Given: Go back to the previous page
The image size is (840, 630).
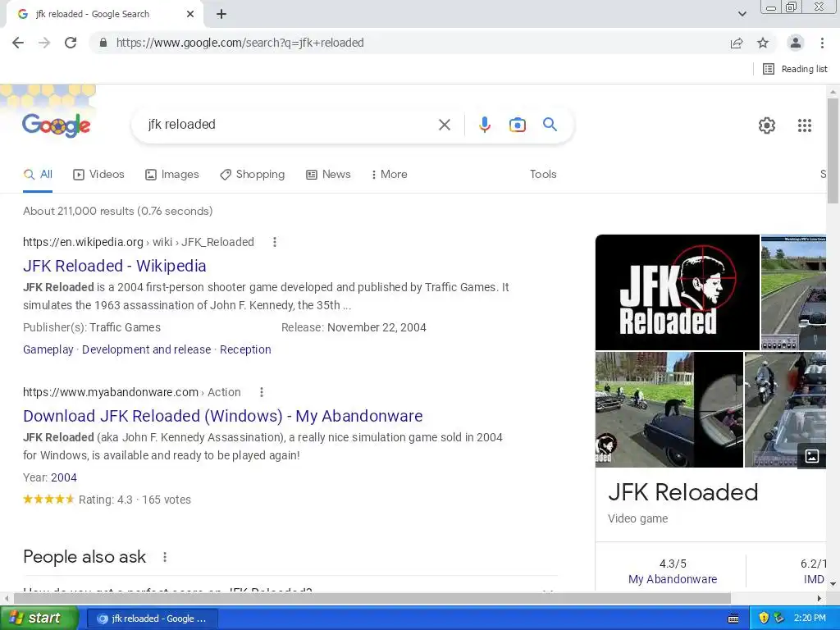Looking at the screenshot, I should tap(18, 43).
